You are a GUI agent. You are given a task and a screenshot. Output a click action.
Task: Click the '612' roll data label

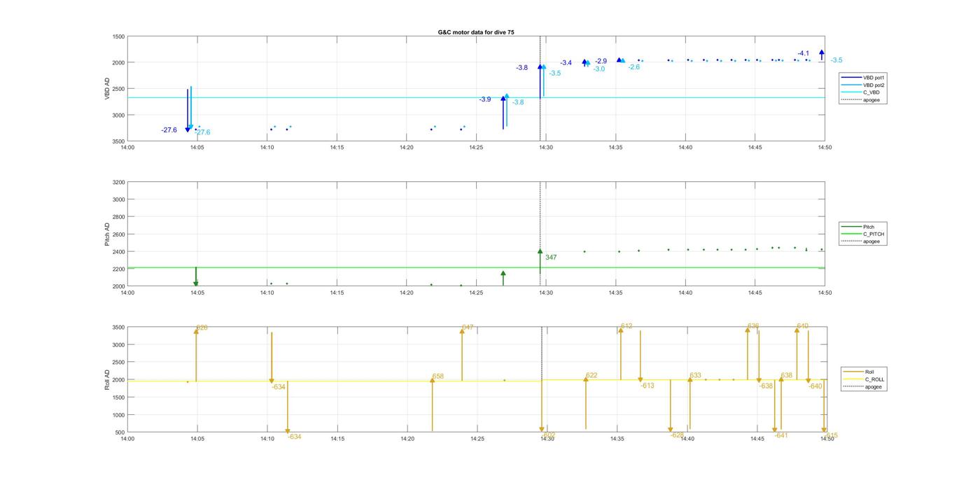point(626,326)
